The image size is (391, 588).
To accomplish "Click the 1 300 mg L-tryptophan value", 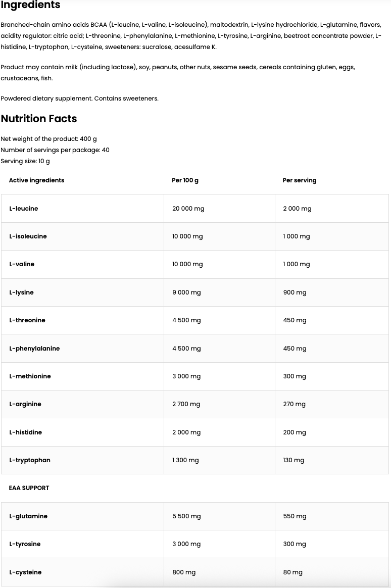I will (x=185, y=460).
